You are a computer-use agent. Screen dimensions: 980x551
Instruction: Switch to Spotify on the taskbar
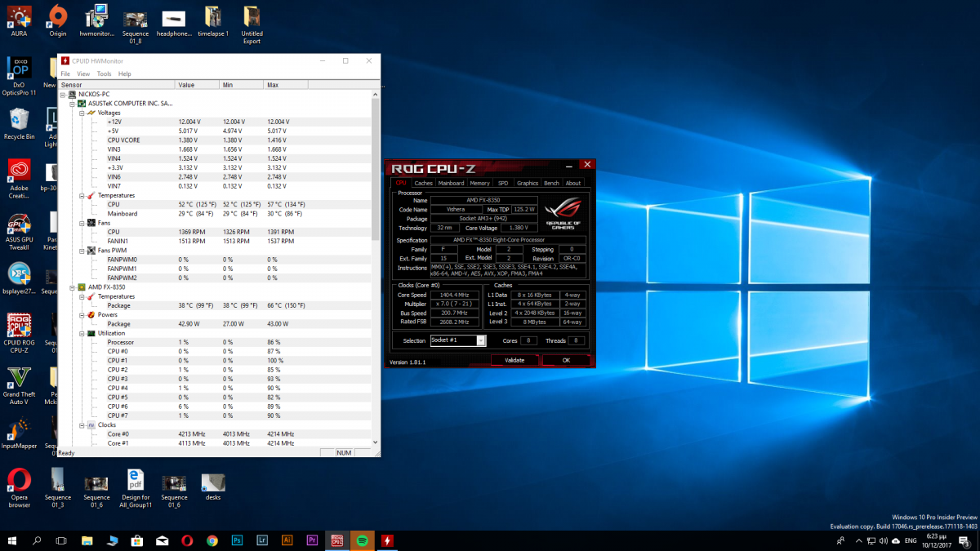(x=362, y=540)
